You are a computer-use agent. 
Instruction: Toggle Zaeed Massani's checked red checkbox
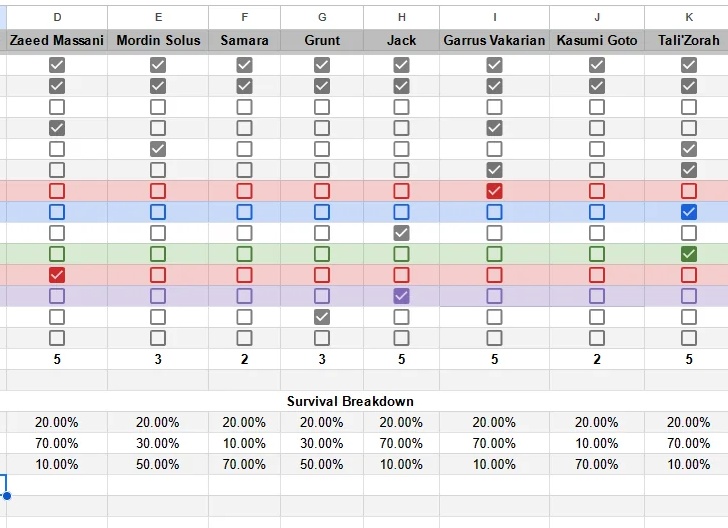pos(57,275)
